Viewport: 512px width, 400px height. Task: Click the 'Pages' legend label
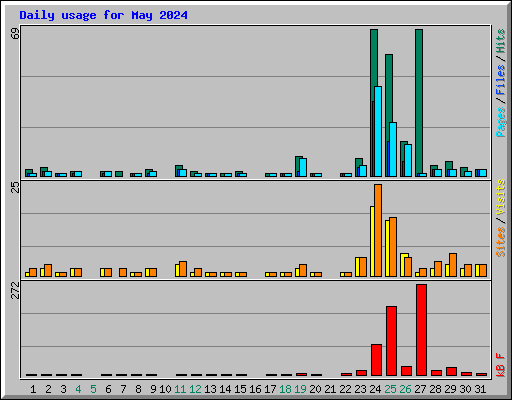point(501,122)
